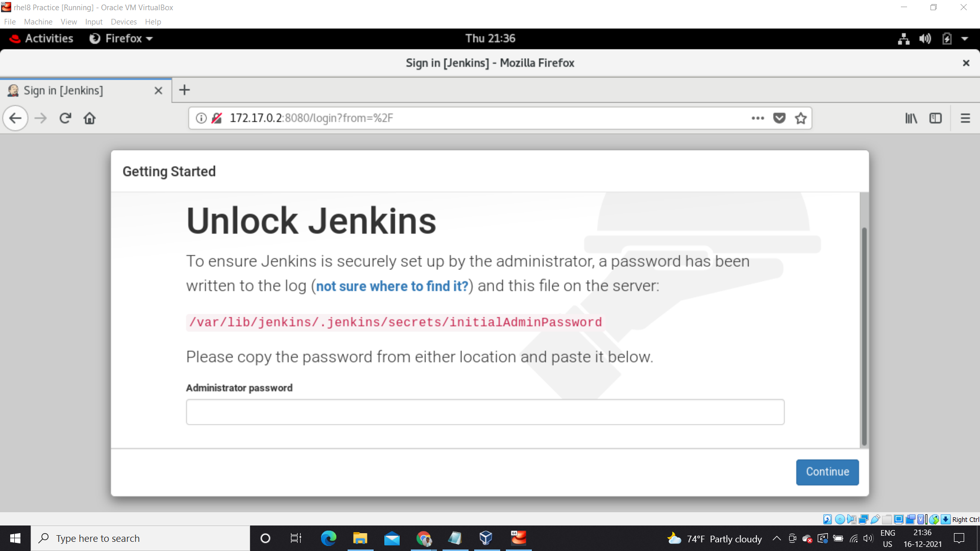Click the USB devices icon in VirtualBox status bar
The width and height of the screenshot is (980, 551).
pos(875,519)
